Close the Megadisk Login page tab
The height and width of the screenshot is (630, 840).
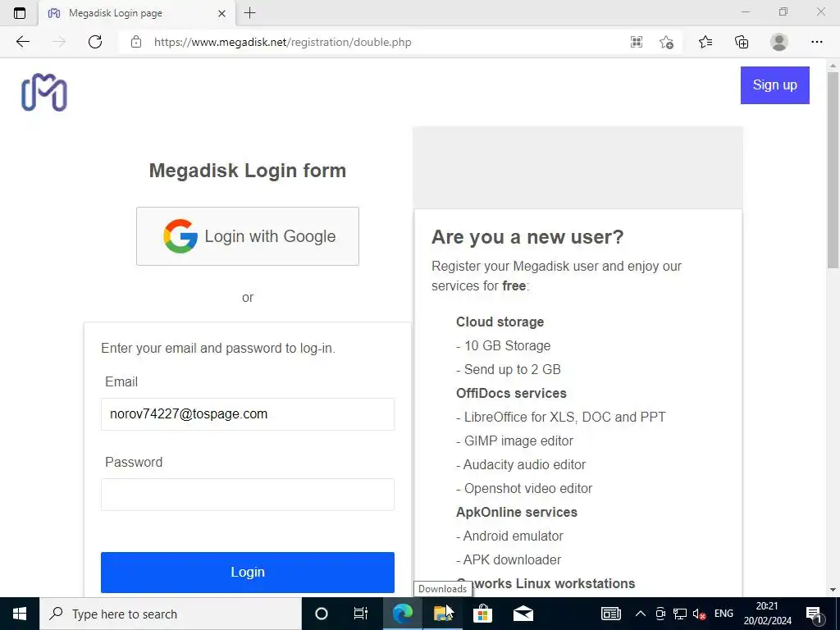click(221, 13)
